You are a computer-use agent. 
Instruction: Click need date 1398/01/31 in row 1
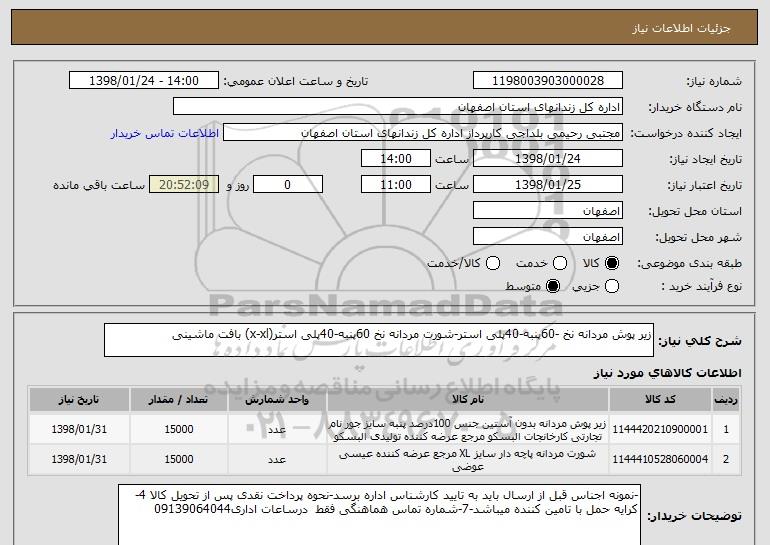tap(79, 430)
